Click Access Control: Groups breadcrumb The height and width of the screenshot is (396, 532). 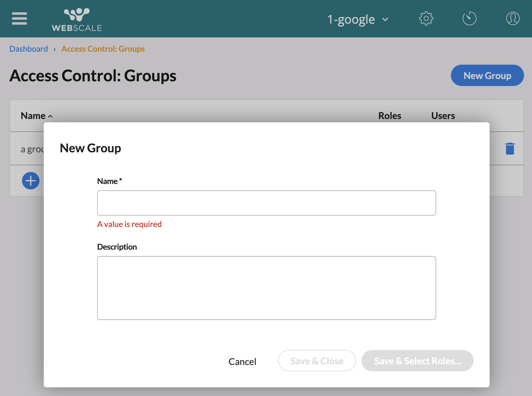(103, 49)
